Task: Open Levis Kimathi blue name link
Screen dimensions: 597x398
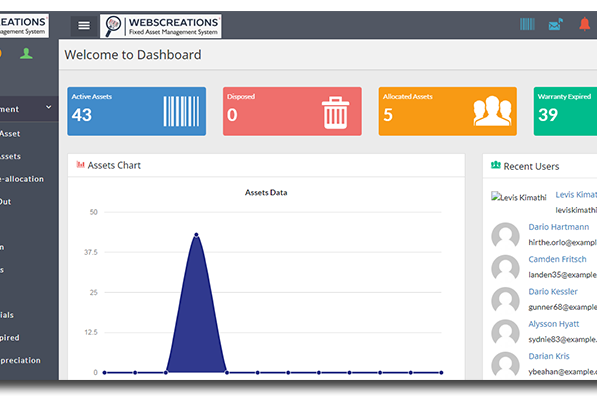Action: click(x=576, y=195)
